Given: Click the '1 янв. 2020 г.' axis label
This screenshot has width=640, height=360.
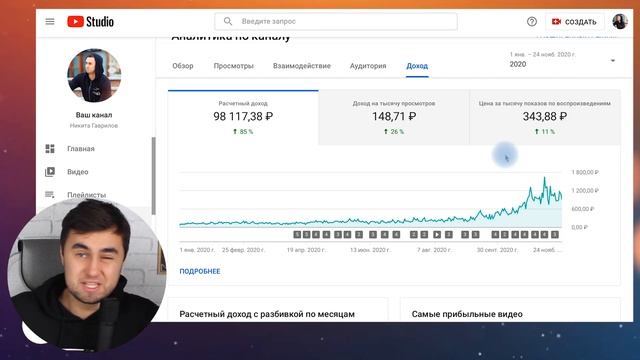Looking at the screenshot, I should coord(197,250).
